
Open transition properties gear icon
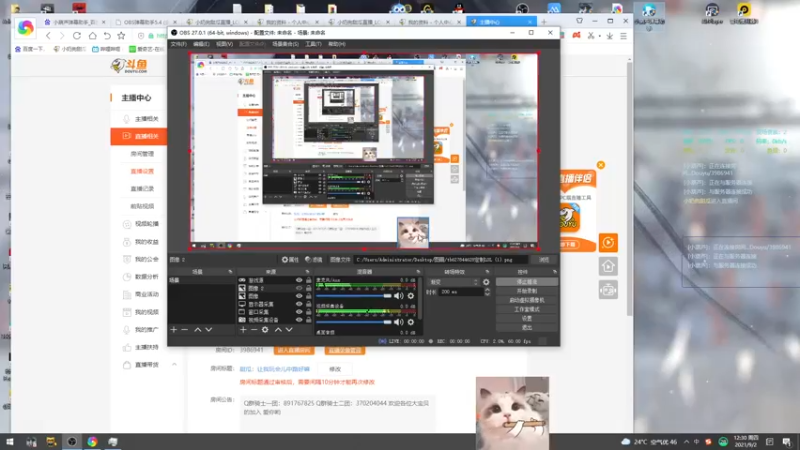point(486,282)
